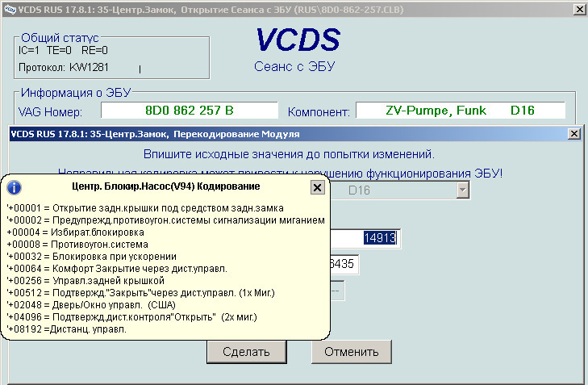Close the Центр. Блокир.Насос(V94) Кодирование popup
Screen dimensions: 588x385
tap(317, 187)
